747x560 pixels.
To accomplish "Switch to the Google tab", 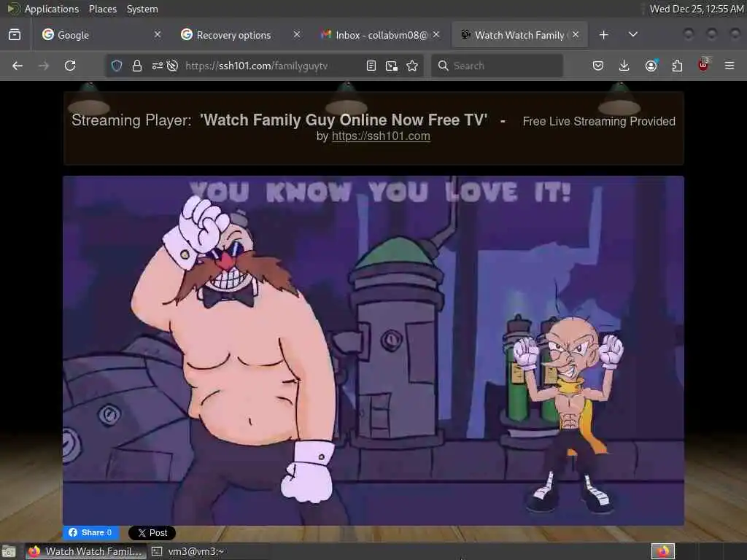I will [x=99, y=35].
